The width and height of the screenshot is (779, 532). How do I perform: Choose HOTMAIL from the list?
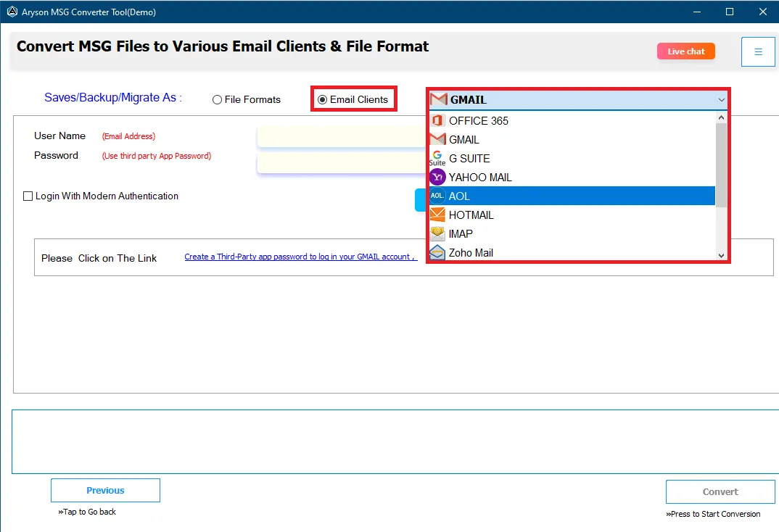point(572,215)
